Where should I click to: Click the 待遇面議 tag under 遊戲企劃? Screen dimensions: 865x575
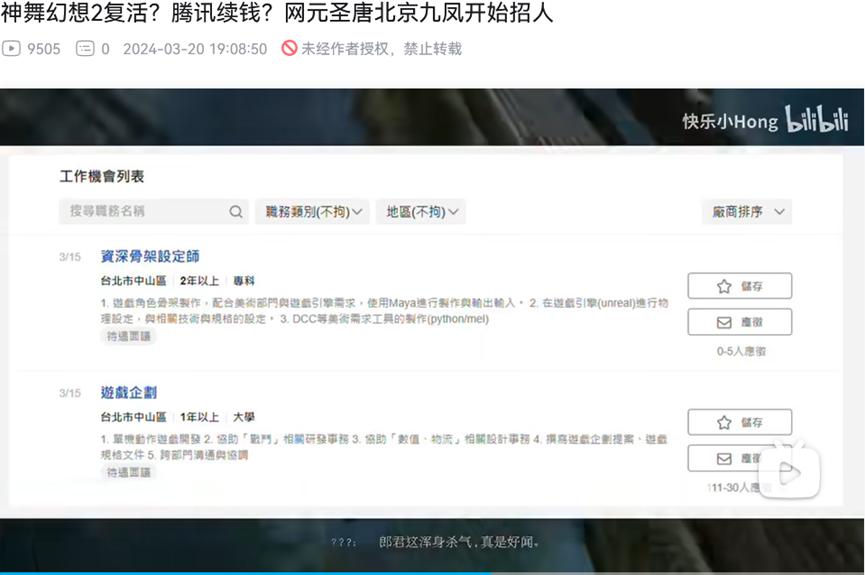(129, 472)
